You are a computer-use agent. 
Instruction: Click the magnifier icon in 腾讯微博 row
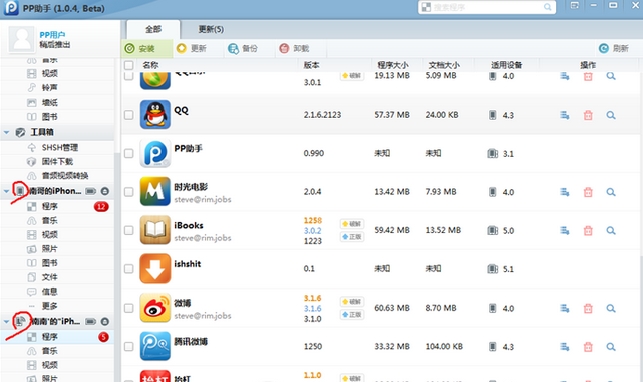tap(611, 347)
